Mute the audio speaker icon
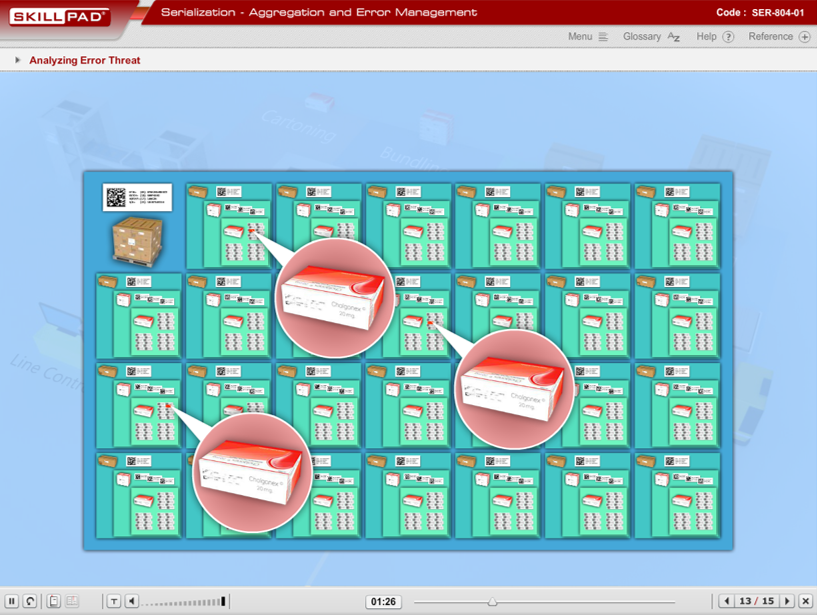This screenshot has height=615, width=817. click(132, 601)
